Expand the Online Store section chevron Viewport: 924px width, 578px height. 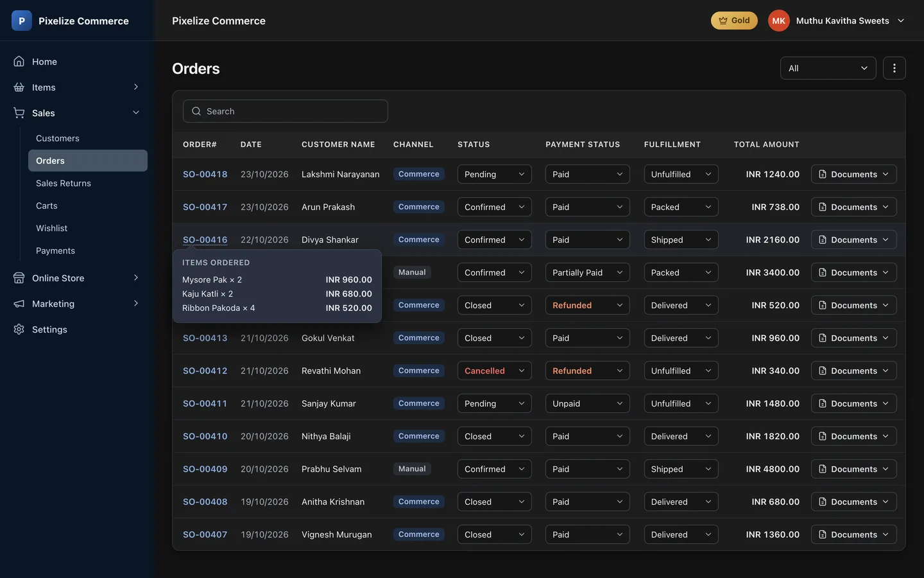click(135, 277)
